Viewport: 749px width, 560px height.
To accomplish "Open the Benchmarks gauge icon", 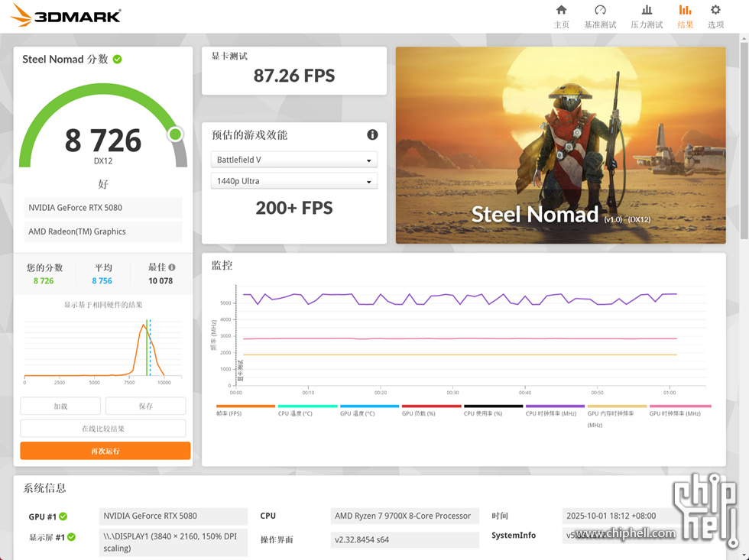I will click(x=600, y=11).
